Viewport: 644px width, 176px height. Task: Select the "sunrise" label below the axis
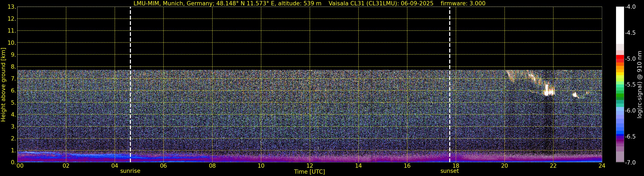coord(130,171)
